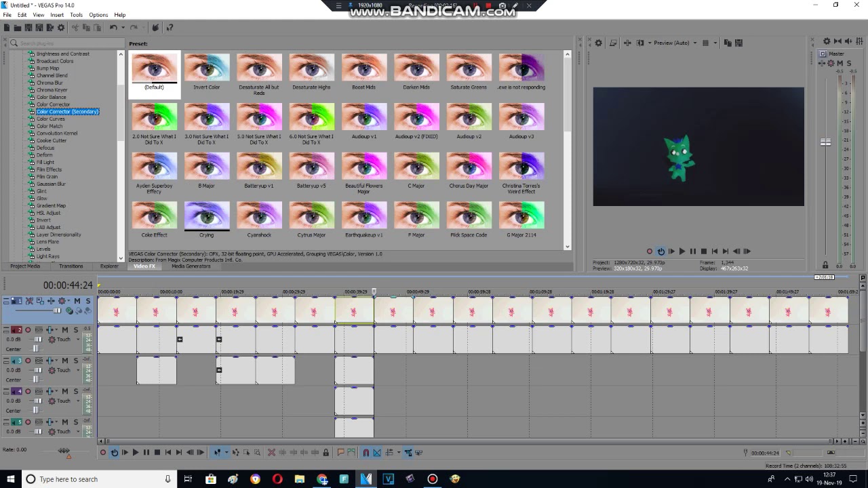Mute the Master bus

pos(840,63)
